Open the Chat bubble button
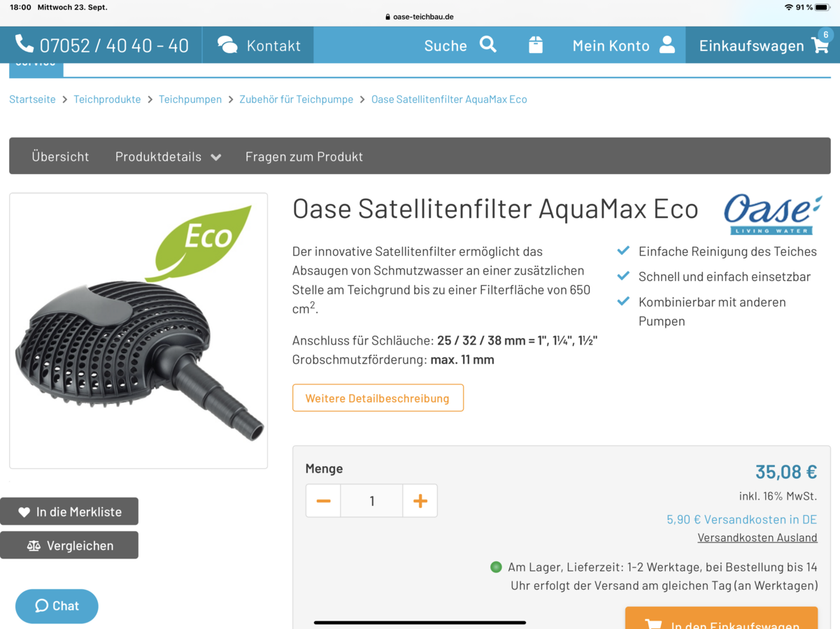Viewport: 840px width, 629px height. coord(57,606)
